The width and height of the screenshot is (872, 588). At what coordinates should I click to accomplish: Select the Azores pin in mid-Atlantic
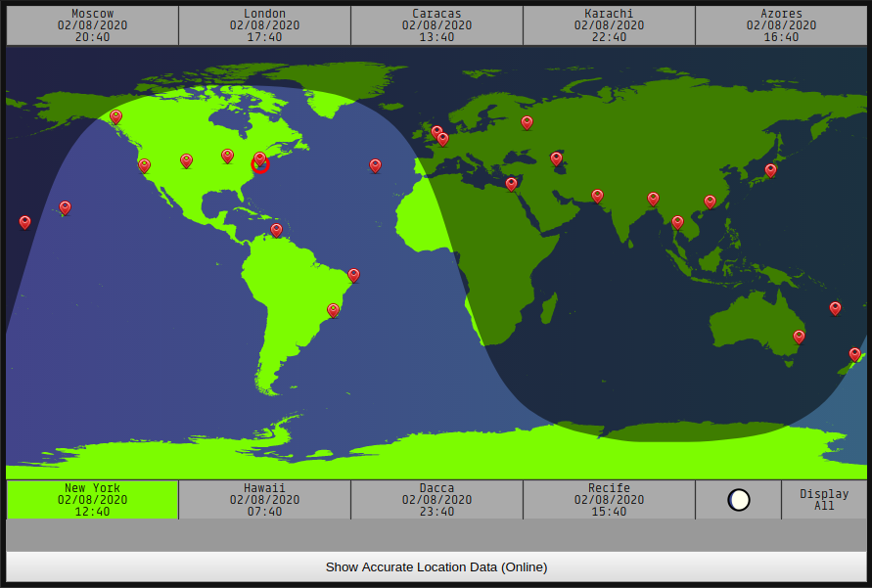coord(376,165)
